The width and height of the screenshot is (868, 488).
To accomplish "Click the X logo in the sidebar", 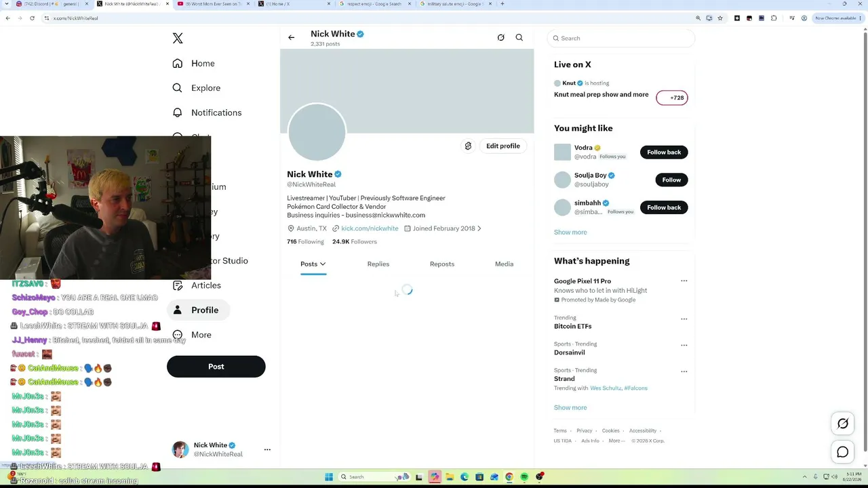I will point(178,39).
